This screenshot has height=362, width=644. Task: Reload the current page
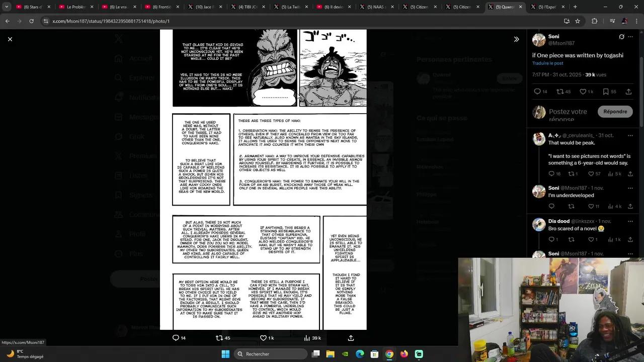31,21
